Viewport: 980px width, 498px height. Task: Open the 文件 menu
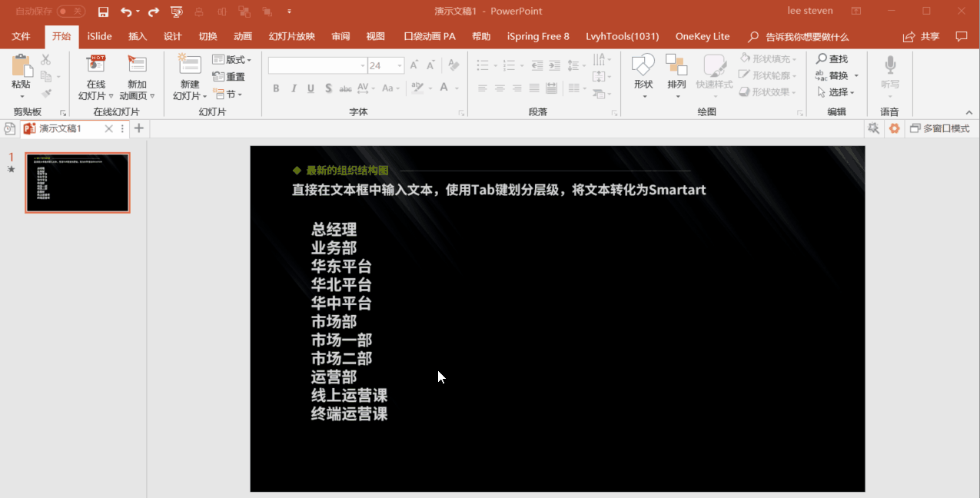(x=21, y=36)
